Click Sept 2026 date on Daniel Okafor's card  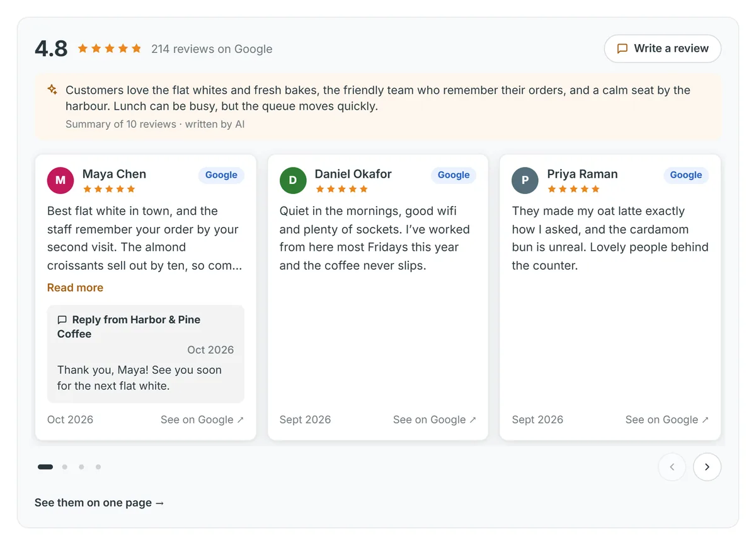click(305, 420)
